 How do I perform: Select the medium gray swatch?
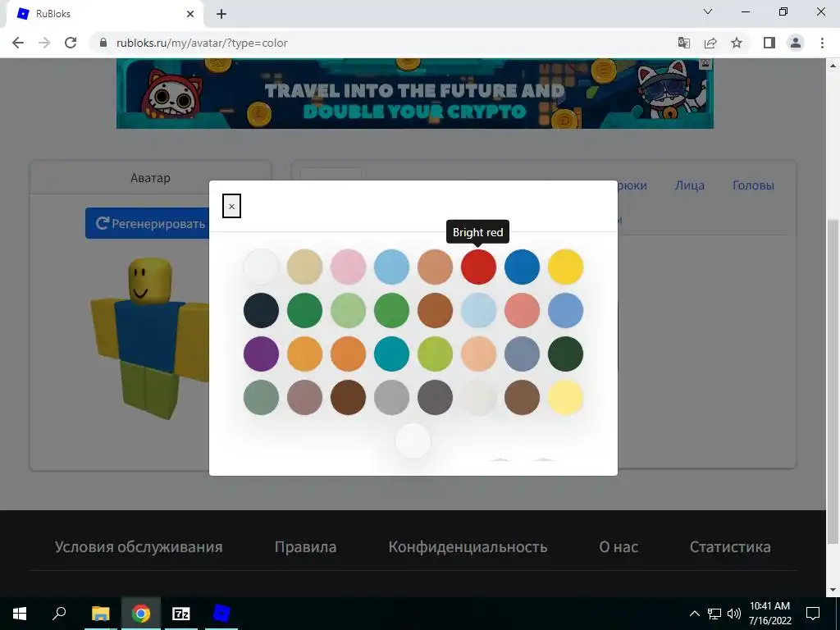[391, 398]
